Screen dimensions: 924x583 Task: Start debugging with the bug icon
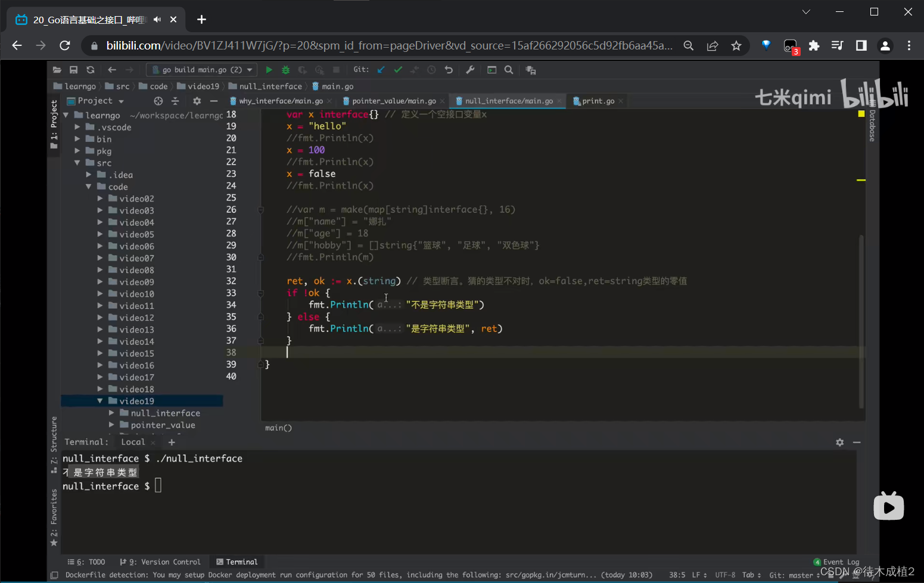tap(285, 70)
